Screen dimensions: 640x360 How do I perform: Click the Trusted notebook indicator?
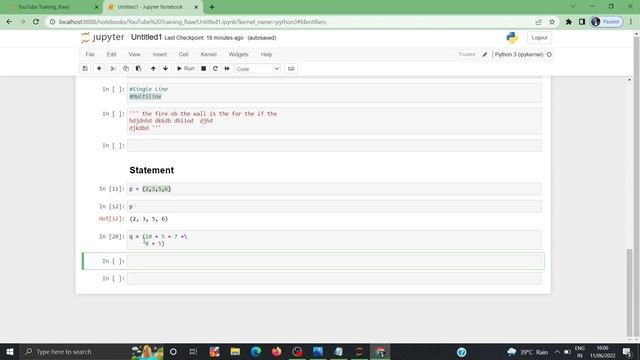(467, 54)
